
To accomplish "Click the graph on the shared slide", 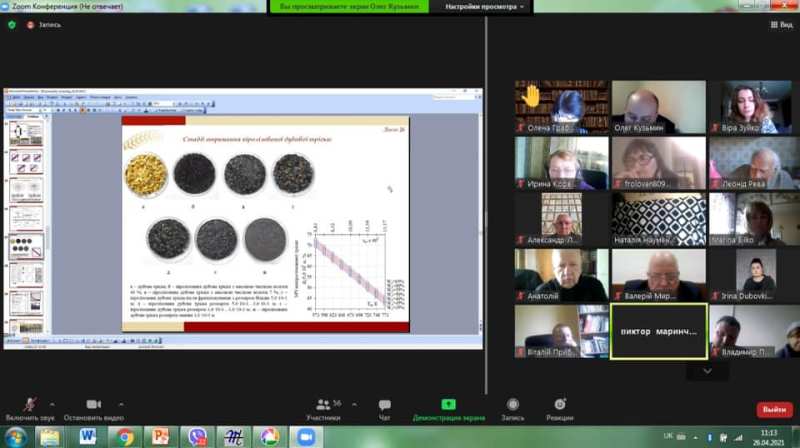I will (x=349, y=269).
